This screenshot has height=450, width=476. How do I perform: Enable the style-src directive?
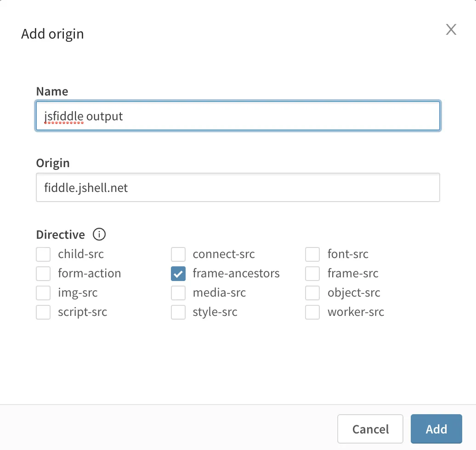point(178,312)
